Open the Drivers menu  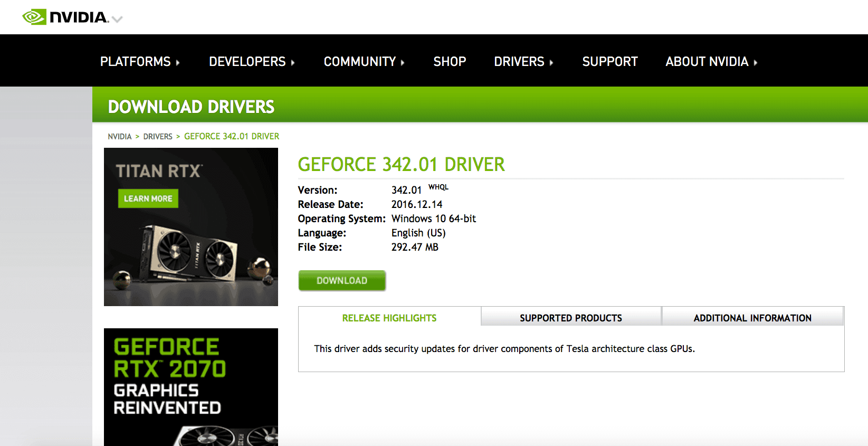tap(523, 62)
